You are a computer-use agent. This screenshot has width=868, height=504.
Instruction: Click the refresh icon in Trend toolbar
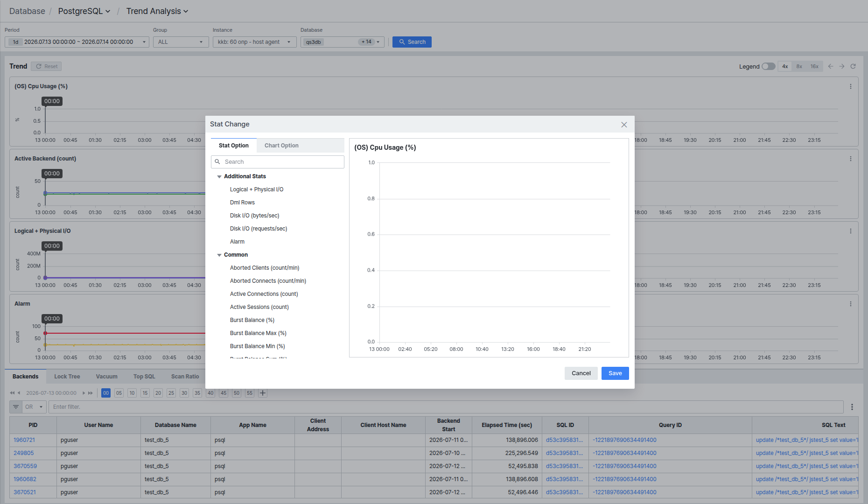pos(853,66)
